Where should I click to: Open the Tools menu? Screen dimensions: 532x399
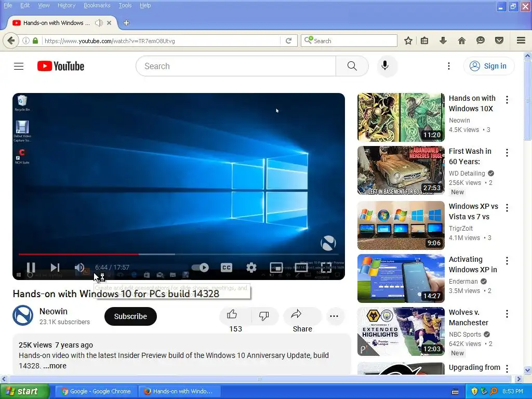[125, 5]
